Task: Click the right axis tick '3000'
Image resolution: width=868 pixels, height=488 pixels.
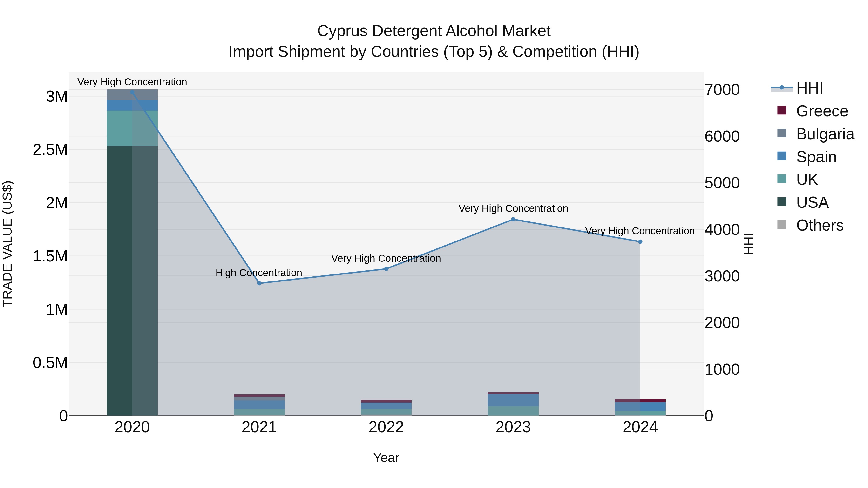Action: tap(722, 276)
